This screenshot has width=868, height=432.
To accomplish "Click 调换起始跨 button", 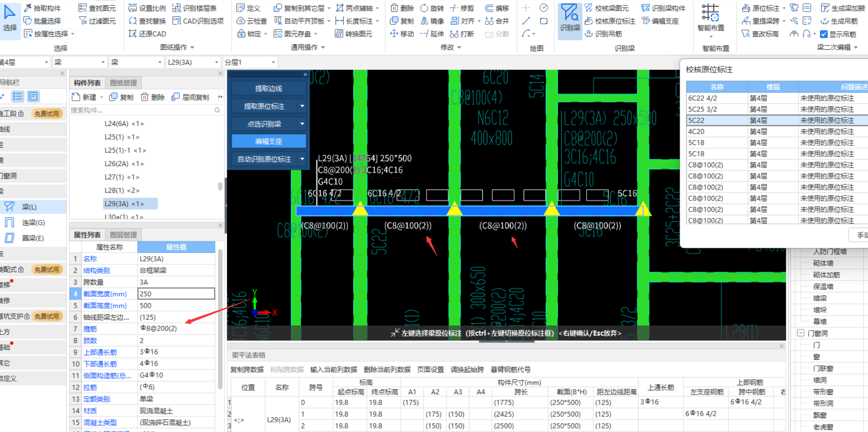I will point(467,369).
